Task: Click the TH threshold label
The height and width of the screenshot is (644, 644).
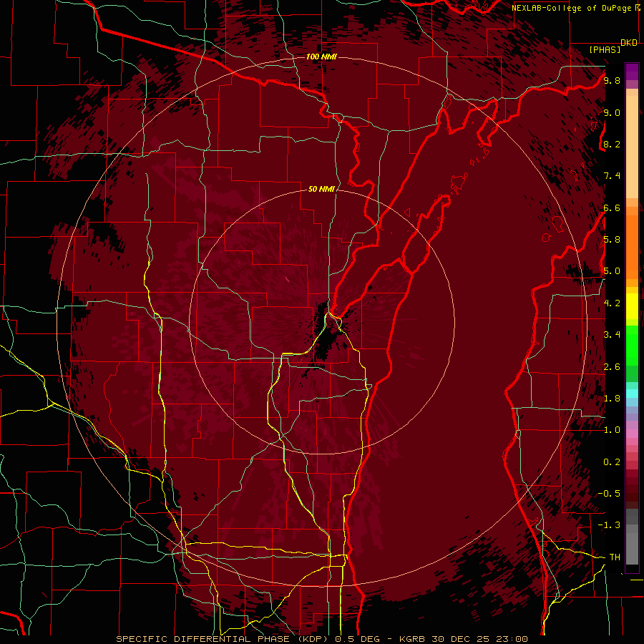Action: [615, 557]
